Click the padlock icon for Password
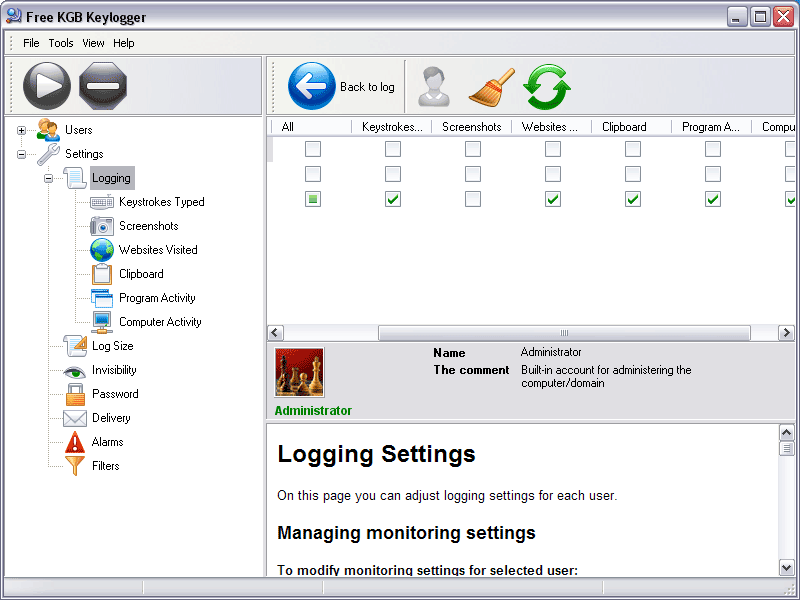 pyautogui.click(x=75, y=394)
